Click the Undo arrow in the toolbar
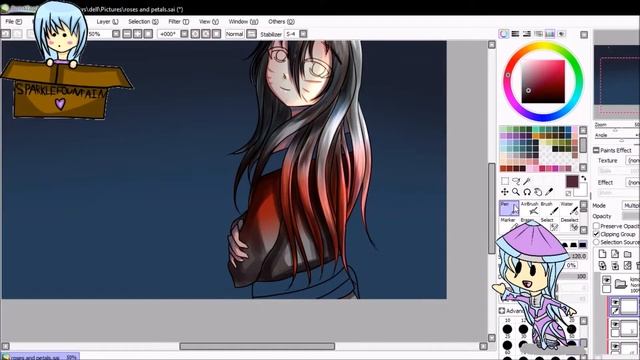 tap(6, 34)
